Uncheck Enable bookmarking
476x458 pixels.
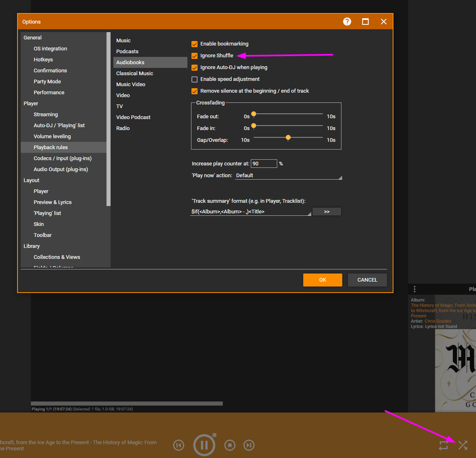click(195, 44)
